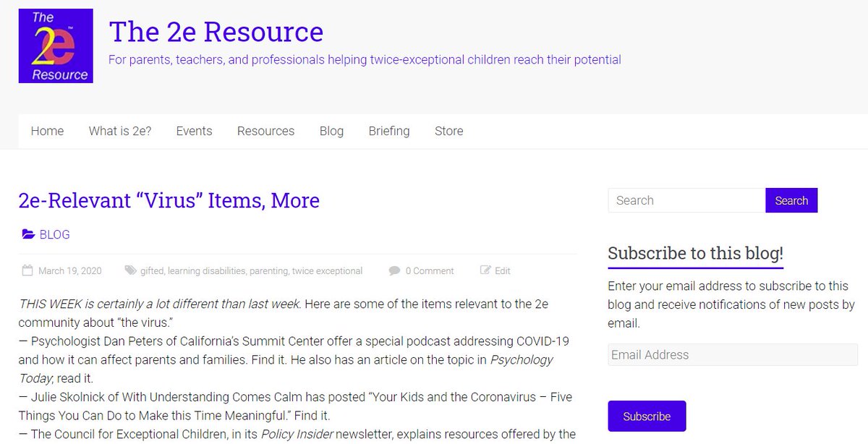
Task: Open the learning disabilities tag
Action: [x=207, y=270]
